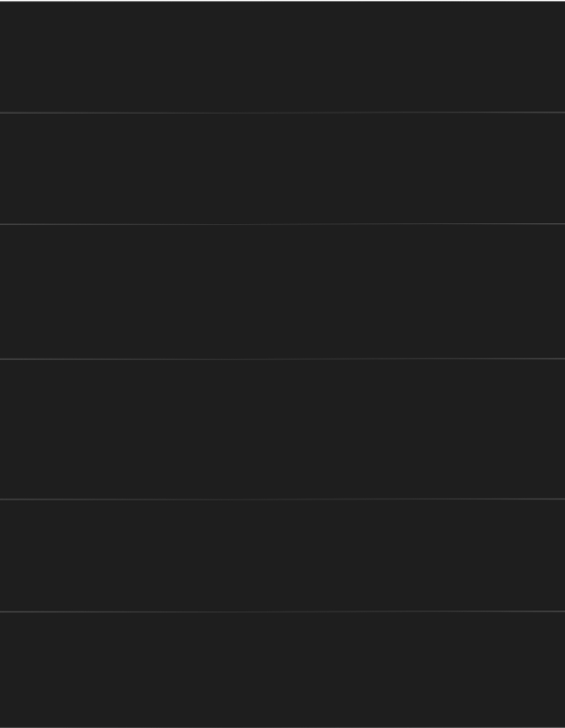Select the sixth empty row from the top

[282, 669]
